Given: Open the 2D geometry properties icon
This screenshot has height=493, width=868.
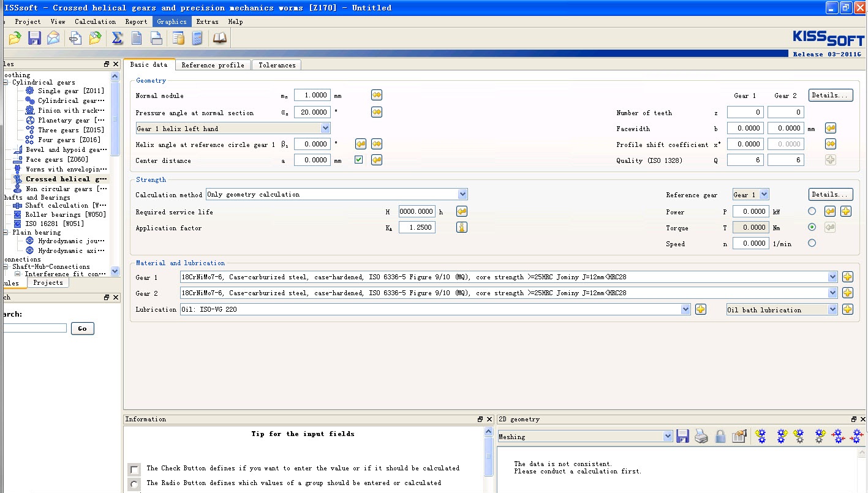Looking at the screenshot, I should 739,436.
